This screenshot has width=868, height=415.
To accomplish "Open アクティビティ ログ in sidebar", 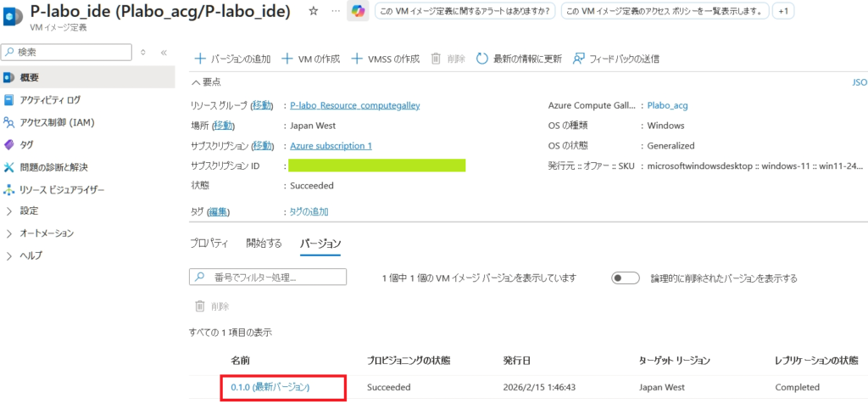I will (x=50, y=100).
